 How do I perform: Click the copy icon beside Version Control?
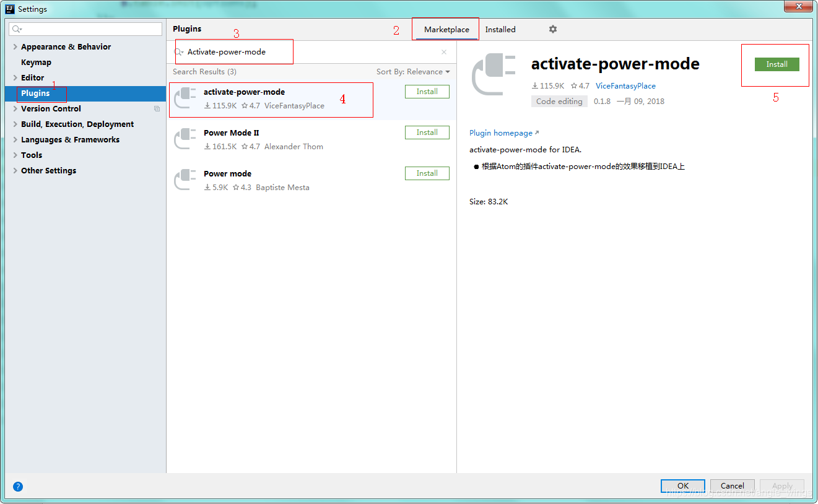(x=157, y=109)
